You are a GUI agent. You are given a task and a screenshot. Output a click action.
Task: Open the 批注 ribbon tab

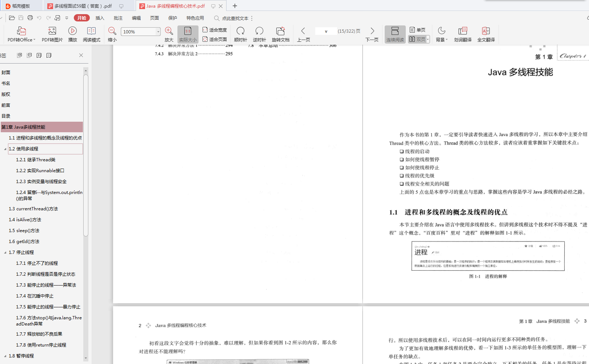pyautogui.click(x=118, y=18)
